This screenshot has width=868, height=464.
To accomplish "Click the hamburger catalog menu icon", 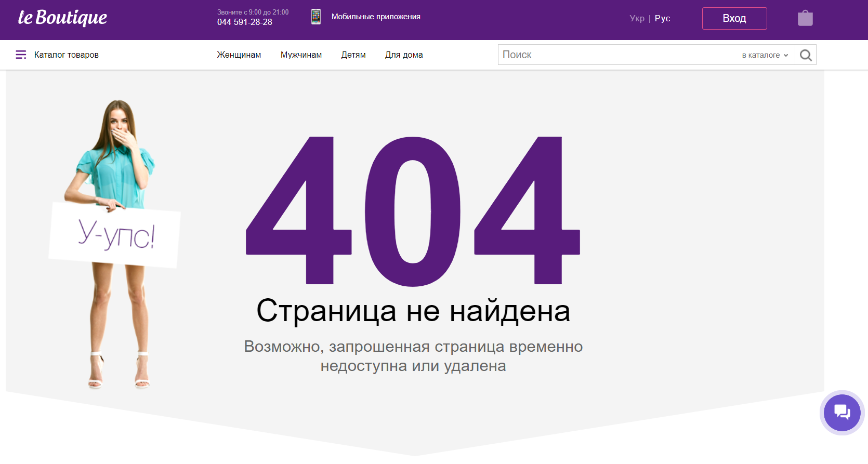I will tap(21, 55).
